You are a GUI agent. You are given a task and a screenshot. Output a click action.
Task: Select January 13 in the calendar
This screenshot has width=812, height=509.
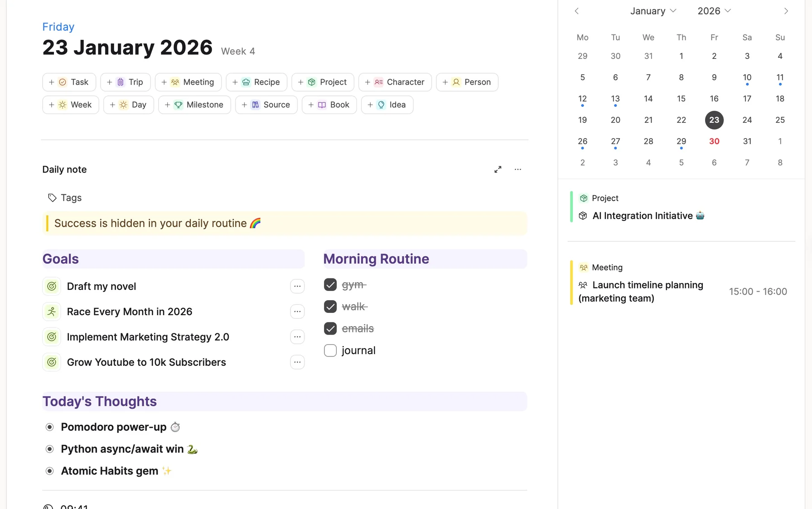click(615, 99)
